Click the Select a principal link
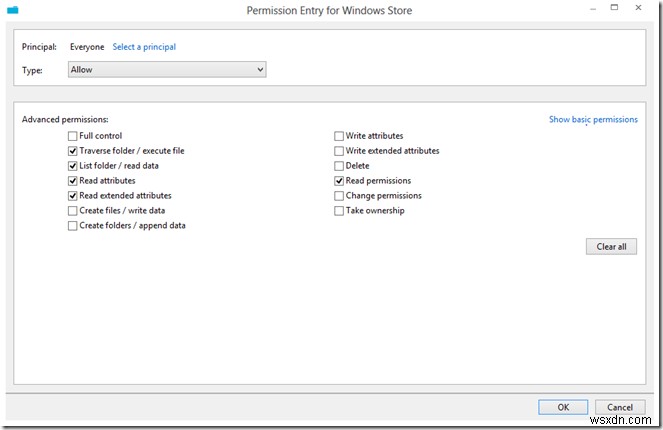663x430 pixels. coord(144,47)
